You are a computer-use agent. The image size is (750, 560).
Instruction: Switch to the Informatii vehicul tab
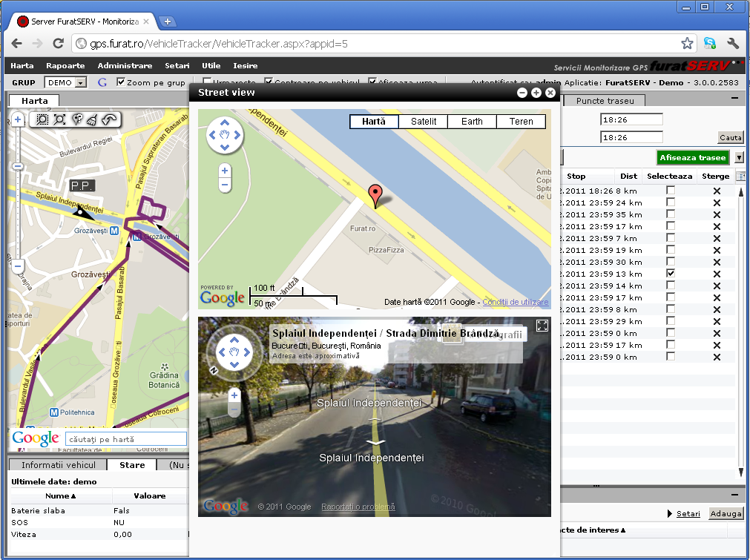point(59,465)
